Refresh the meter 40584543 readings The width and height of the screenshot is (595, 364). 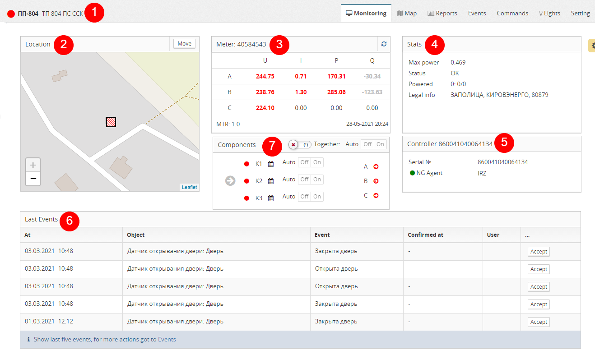pos(384,44)
